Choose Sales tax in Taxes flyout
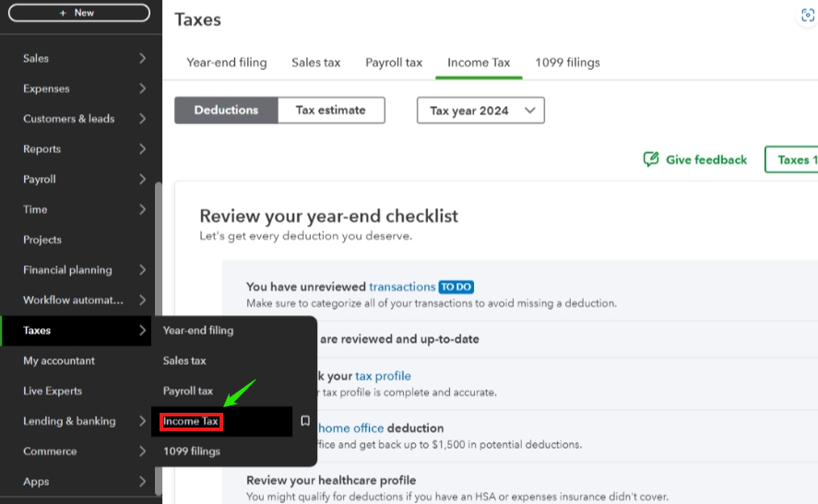The width and height of the screenshot is (818, 504). pyautogui.click(x=184, y=360)
